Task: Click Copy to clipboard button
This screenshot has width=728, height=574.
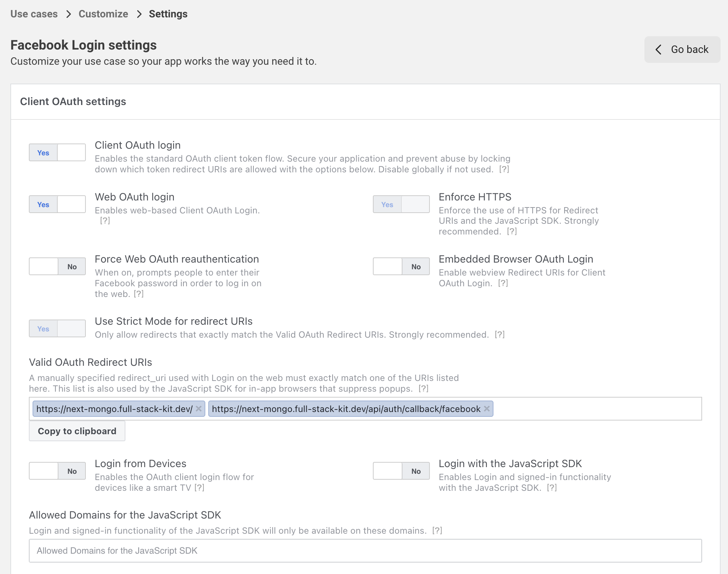Action: pos(77,431)
